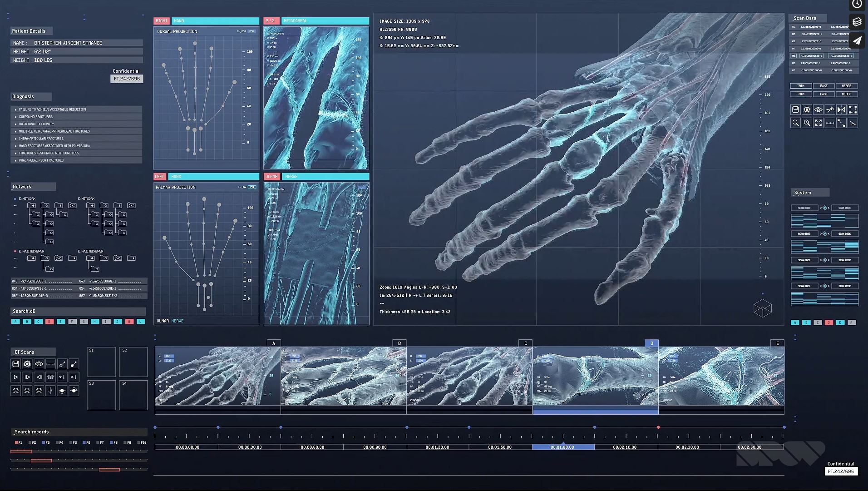This screenshot has height=491, width=868.
Task: Activate the ruler measurement tool in Scan Data
Action: coord(830,123)
